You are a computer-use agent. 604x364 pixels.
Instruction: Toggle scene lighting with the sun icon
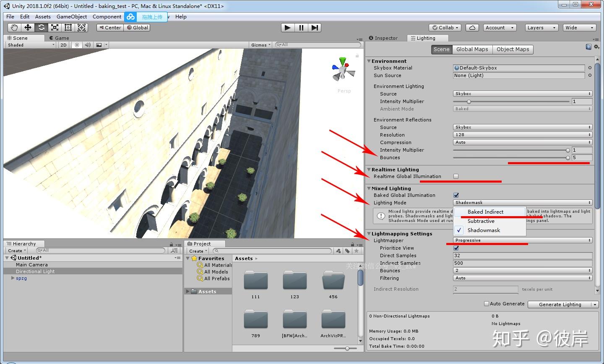tap(77, 45)
